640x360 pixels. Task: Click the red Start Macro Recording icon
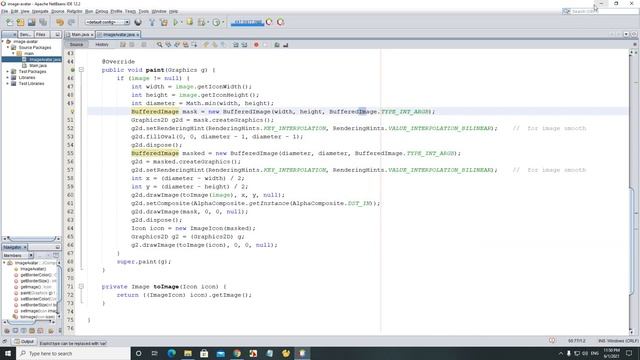pos(256,44)
